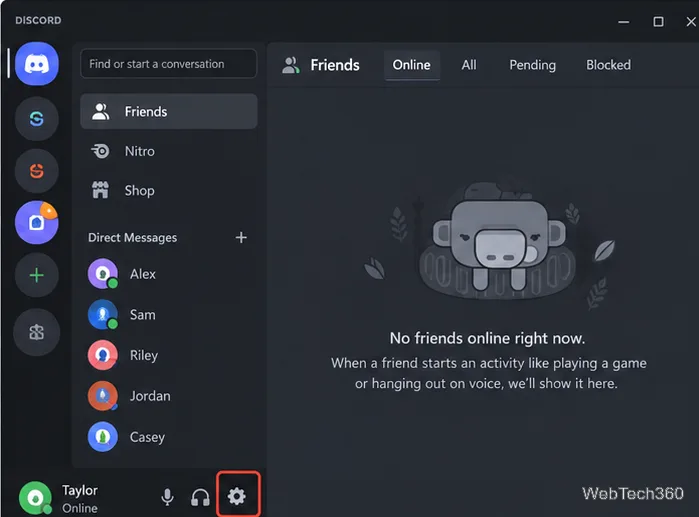Open Riley's avatar in Direct Messages
Screen dimensions: 699x517
click(103, 355)
